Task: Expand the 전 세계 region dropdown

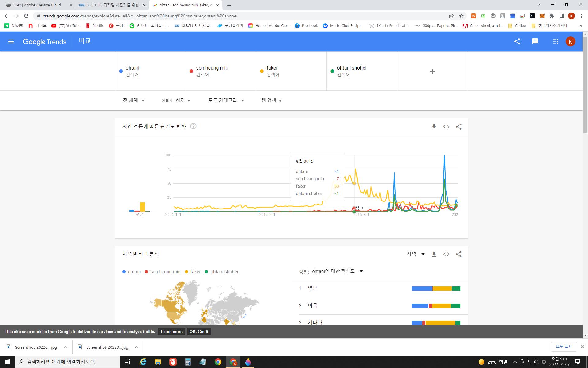Action: point(134,100)
